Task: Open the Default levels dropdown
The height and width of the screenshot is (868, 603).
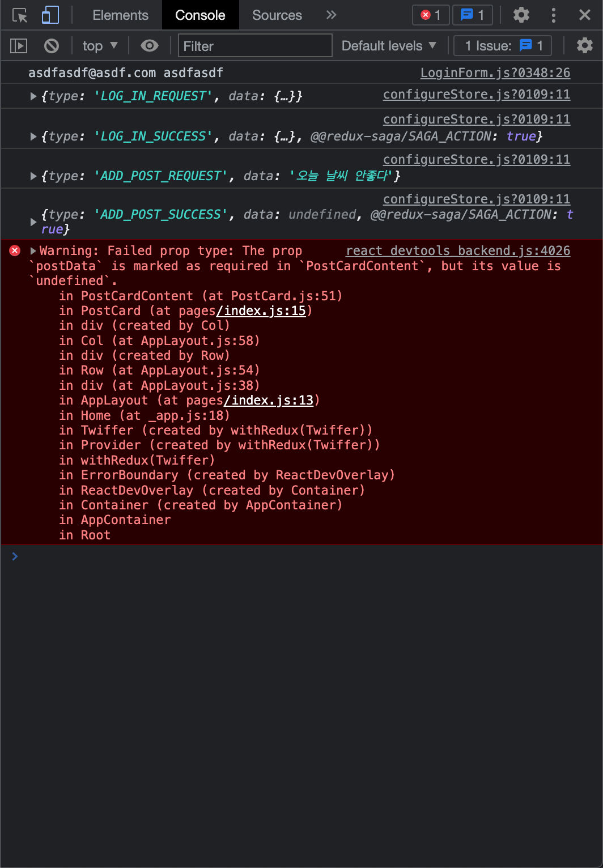Action: tap(389, 46)
